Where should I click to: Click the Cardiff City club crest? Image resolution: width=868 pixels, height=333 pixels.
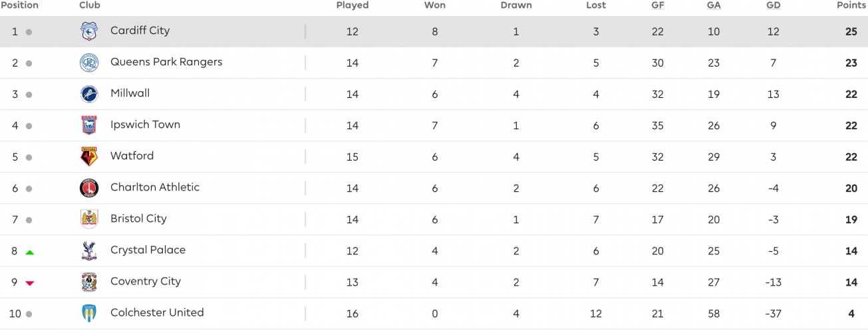[x=89, y=31]
